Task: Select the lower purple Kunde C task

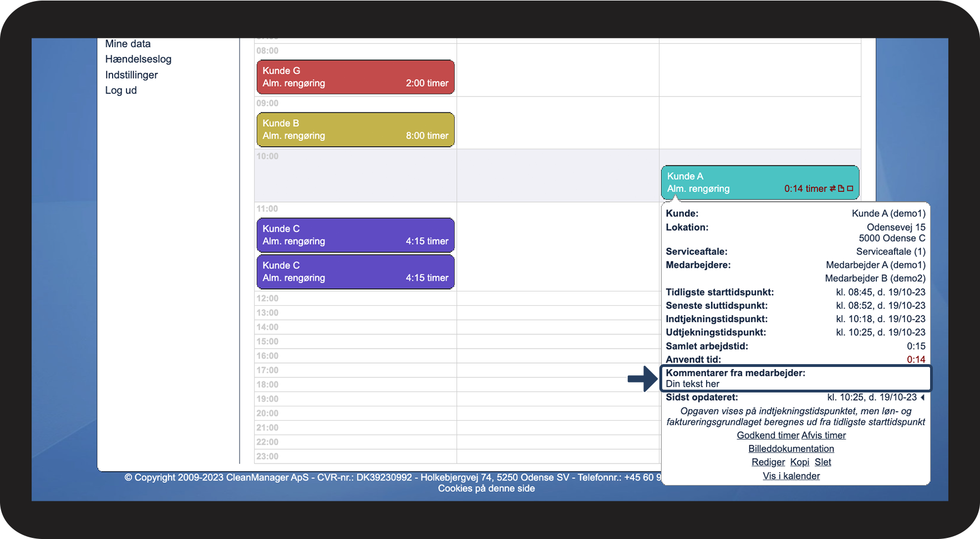Action: (356, 272)
